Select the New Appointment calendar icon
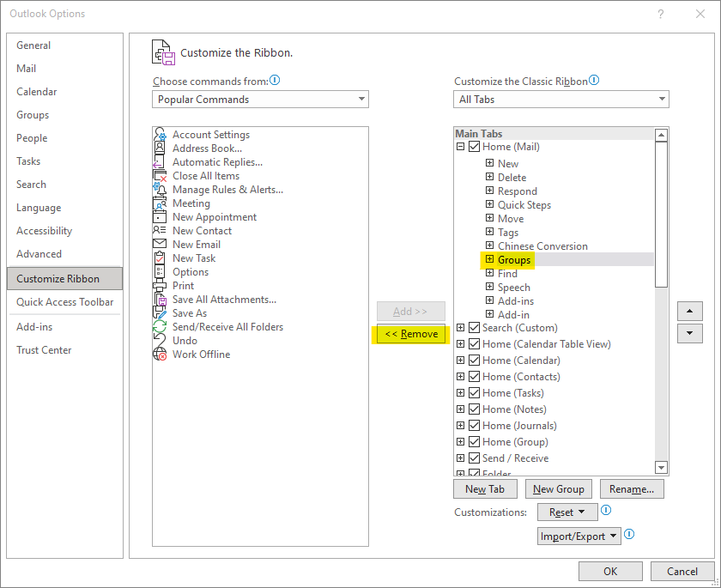 [160, 217]
